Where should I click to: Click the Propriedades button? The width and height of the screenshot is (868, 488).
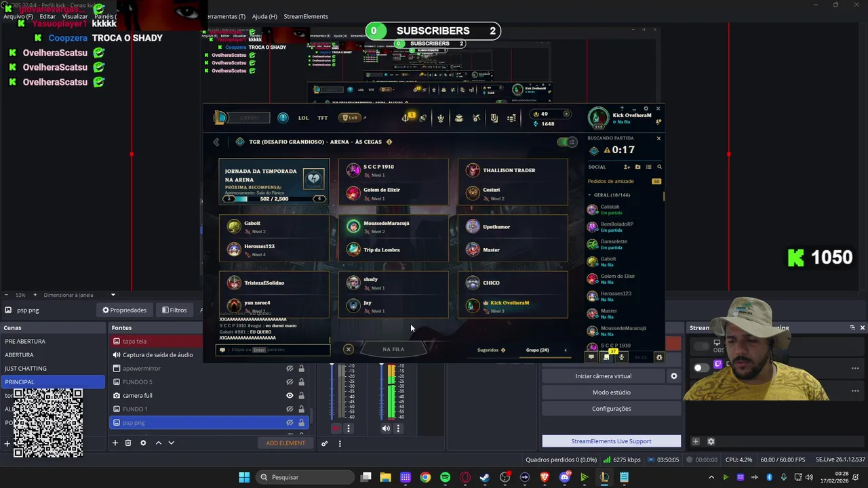click(x=124, y=310)
